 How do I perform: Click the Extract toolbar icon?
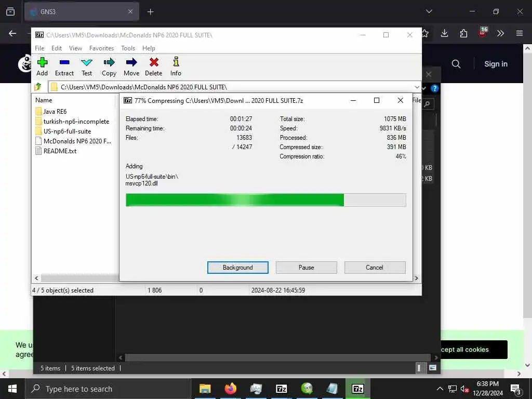click(64, 66)
